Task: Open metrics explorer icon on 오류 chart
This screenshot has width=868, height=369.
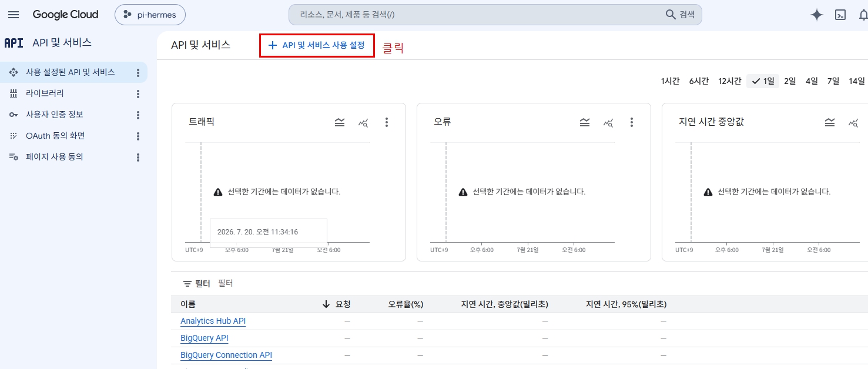Action: 608,122
